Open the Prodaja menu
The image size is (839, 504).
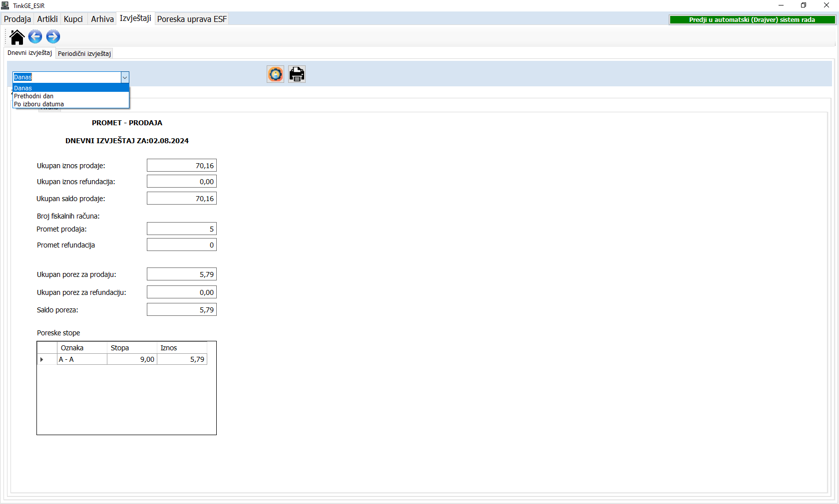[x=17, y=19]
